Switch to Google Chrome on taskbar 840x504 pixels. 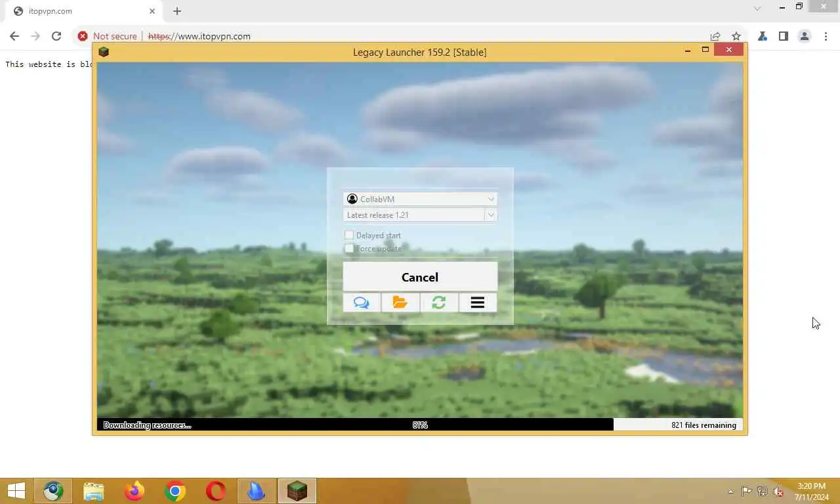pyautogui.click(x=175, y=491)
